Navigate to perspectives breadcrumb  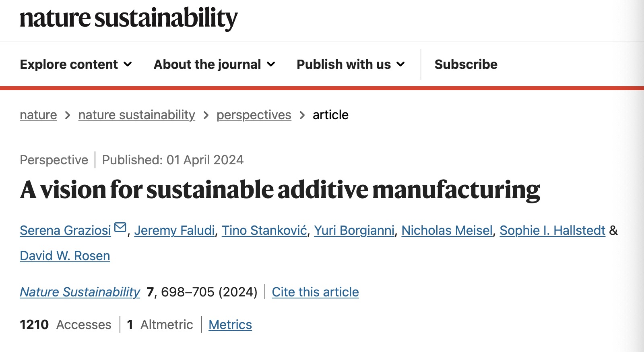click(254, 115)
